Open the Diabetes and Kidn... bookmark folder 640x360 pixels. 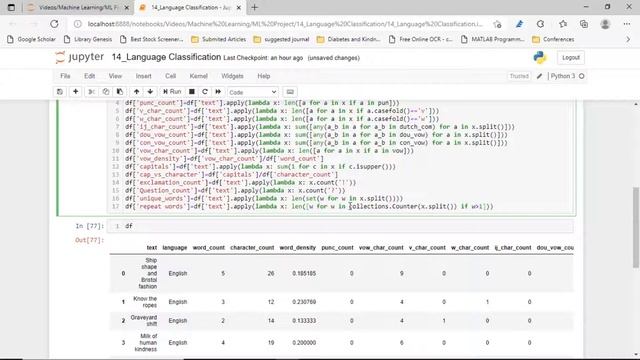(349, 40)
